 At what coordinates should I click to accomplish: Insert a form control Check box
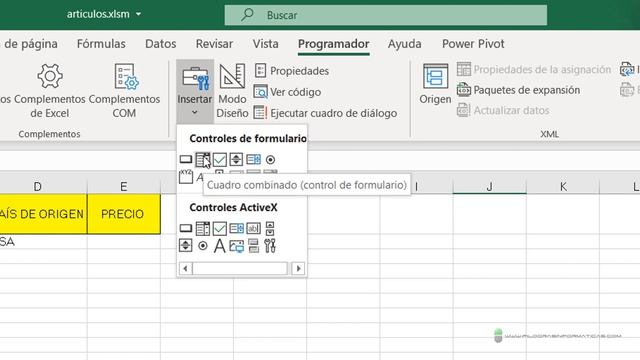click(x=220, y=160)
